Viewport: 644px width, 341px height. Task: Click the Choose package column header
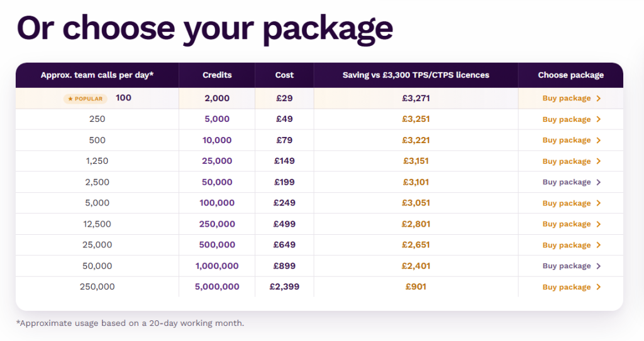pos(571,75)
